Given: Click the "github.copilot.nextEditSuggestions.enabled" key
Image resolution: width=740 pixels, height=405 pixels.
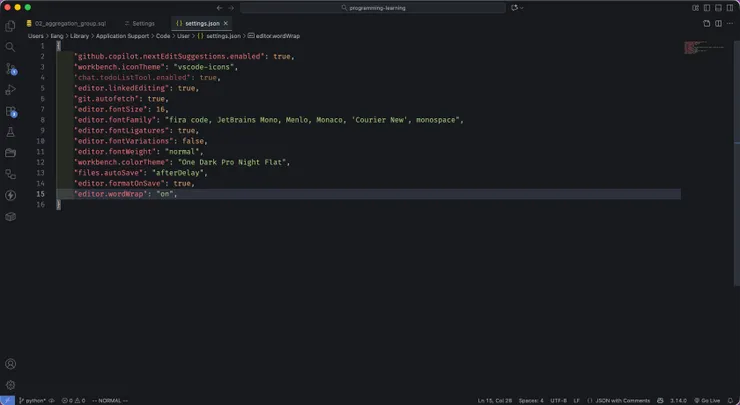Looking at the screenshot, I should pos(169,56).
